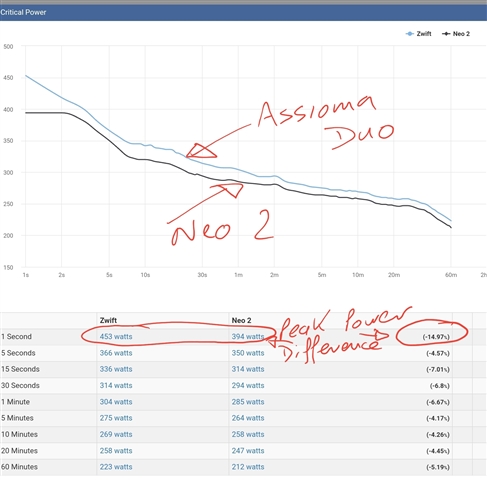Viewport: 487px width, 480px height.
Task: Click the 15 Seconds row label
Action: coord(20,369)
